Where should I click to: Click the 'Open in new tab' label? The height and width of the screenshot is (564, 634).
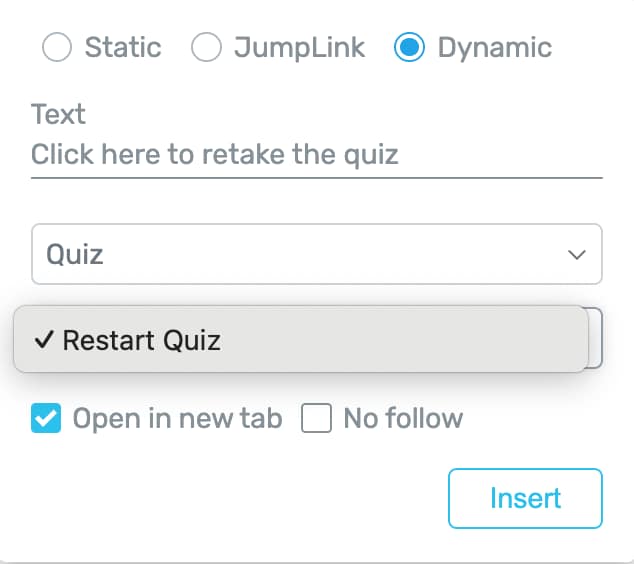[177, 418]
